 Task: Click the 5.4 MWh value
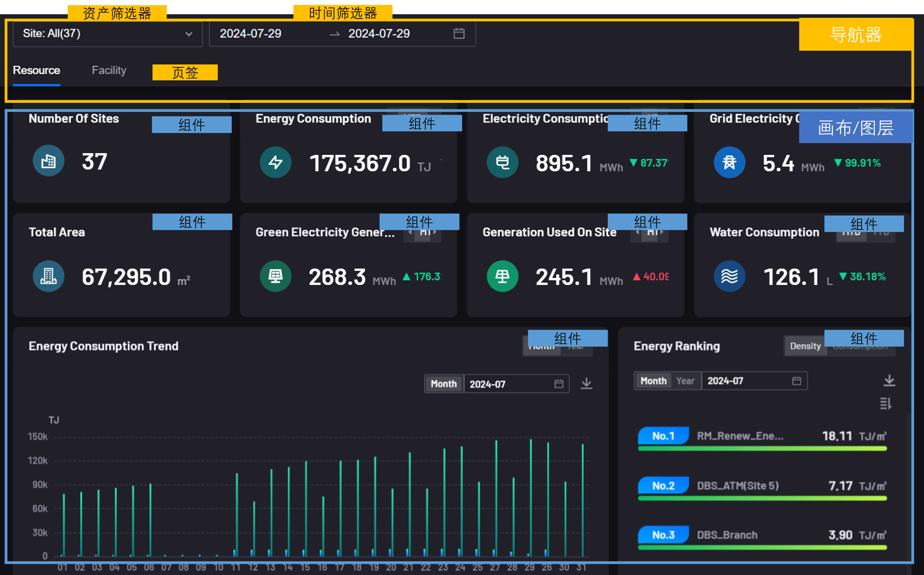[793, 163]
